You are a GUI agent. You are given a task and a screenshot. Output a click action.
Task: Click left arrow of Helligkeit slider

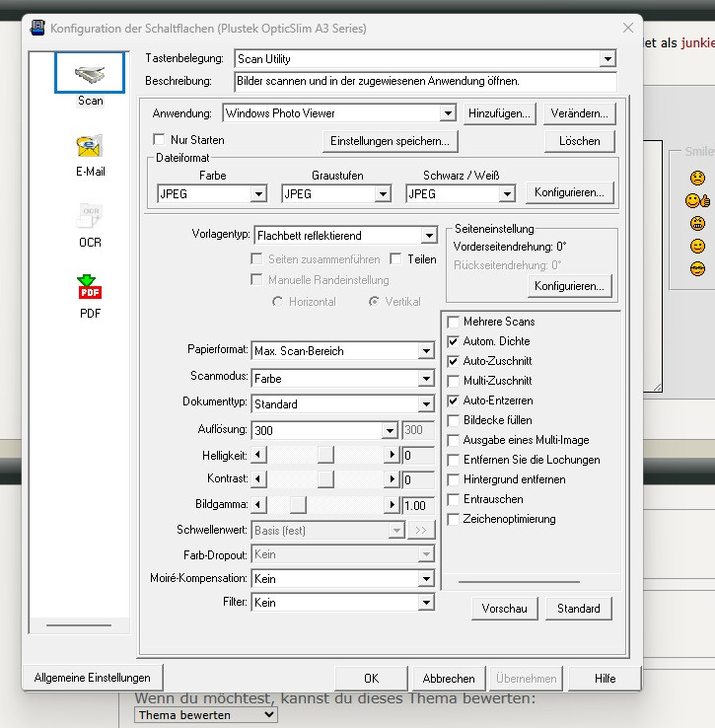[258, 456]
